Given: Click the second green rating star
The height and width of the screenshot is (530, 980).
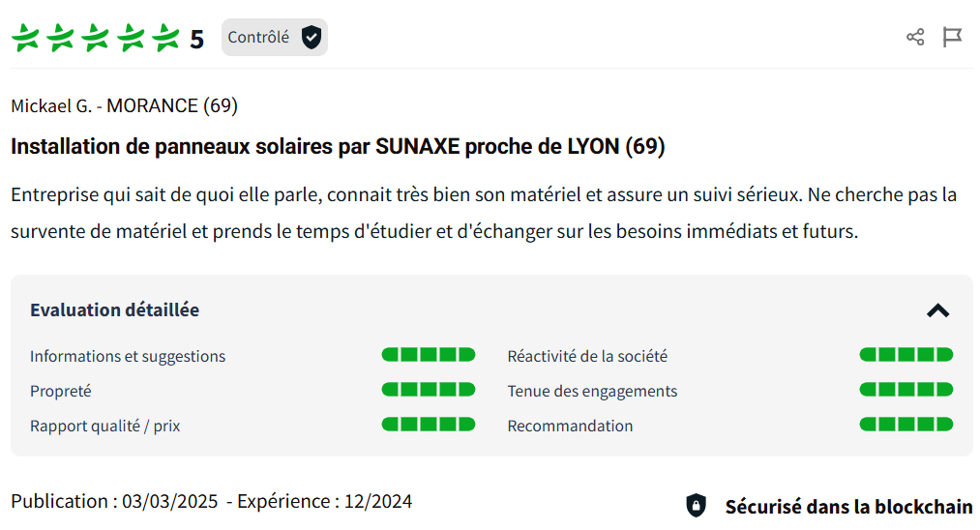Looking at the screenshot, I should [x=61, y=39].
